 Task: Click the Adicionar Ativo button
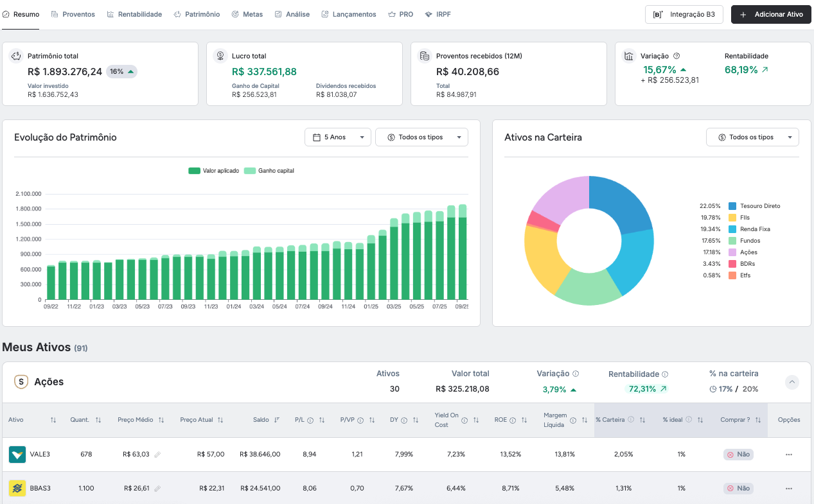771,14
